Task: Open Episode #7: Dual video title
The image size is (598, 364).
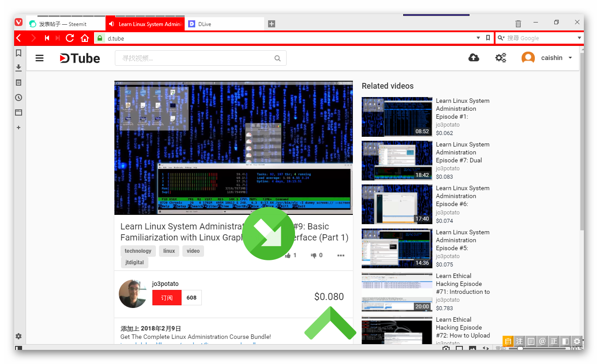Action: 462,152
